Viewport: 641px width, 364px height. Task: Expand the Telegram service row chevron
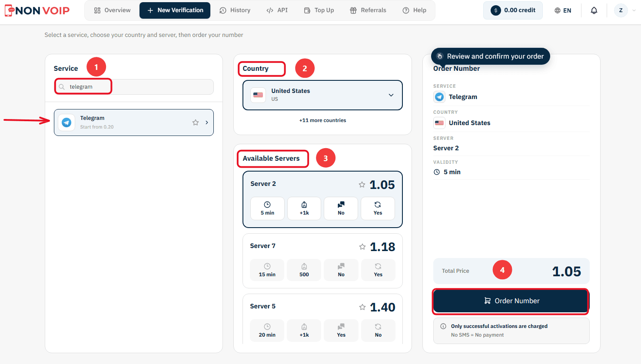pos(207,122)
